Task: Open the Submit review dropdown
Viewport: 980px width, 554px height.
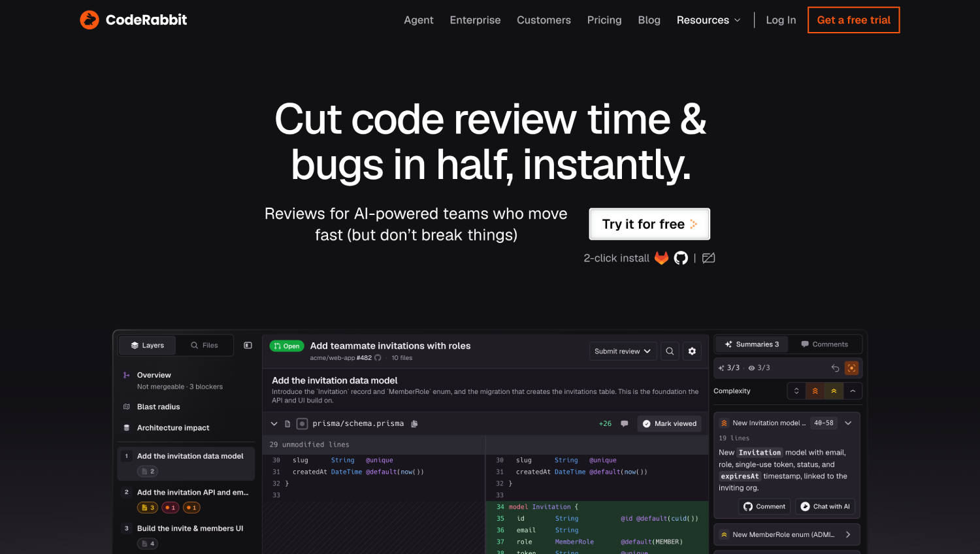Action: 623,351
